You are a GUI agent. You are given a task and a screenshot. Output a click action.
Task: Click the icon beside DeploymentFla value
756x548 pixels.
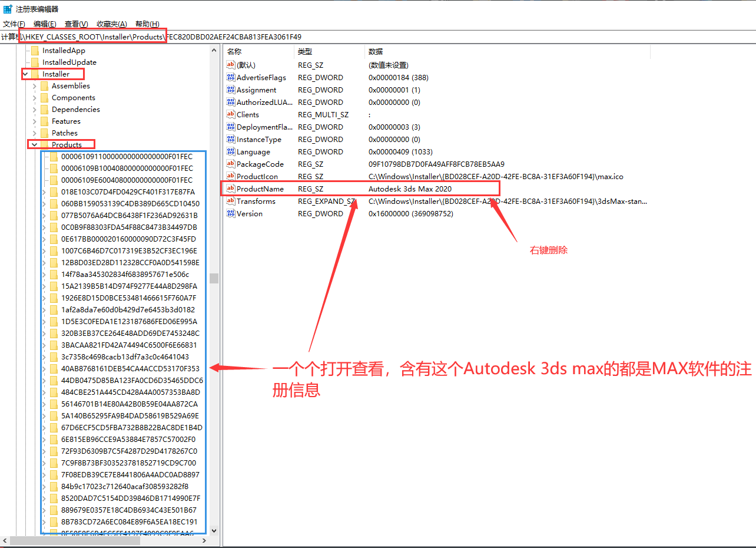click(x=231, y=127)
